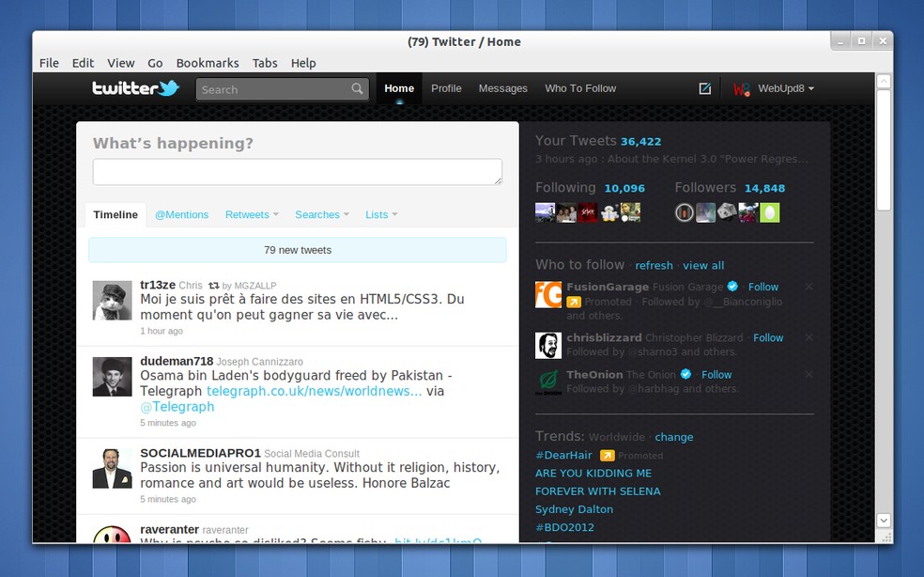This screenshot has height=577, width=924.
Task: Open the Go menu
Action: (155, 63)
